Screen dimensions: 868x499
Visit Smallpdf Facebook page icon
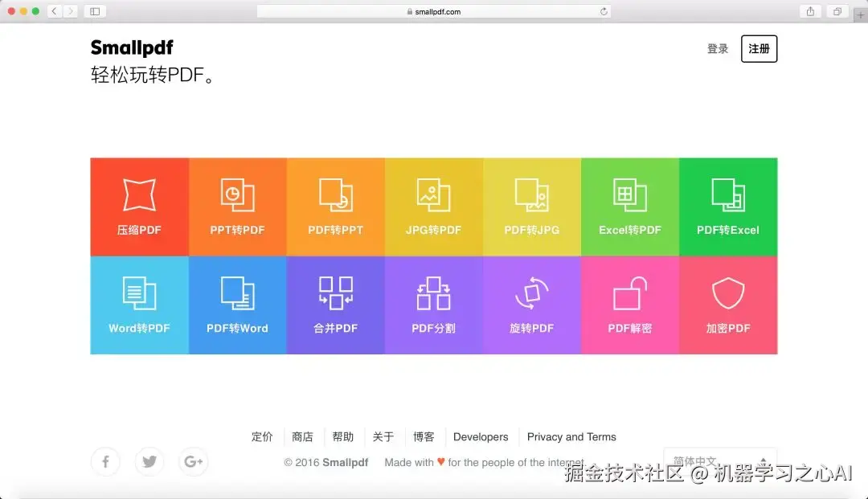point(105,461)
